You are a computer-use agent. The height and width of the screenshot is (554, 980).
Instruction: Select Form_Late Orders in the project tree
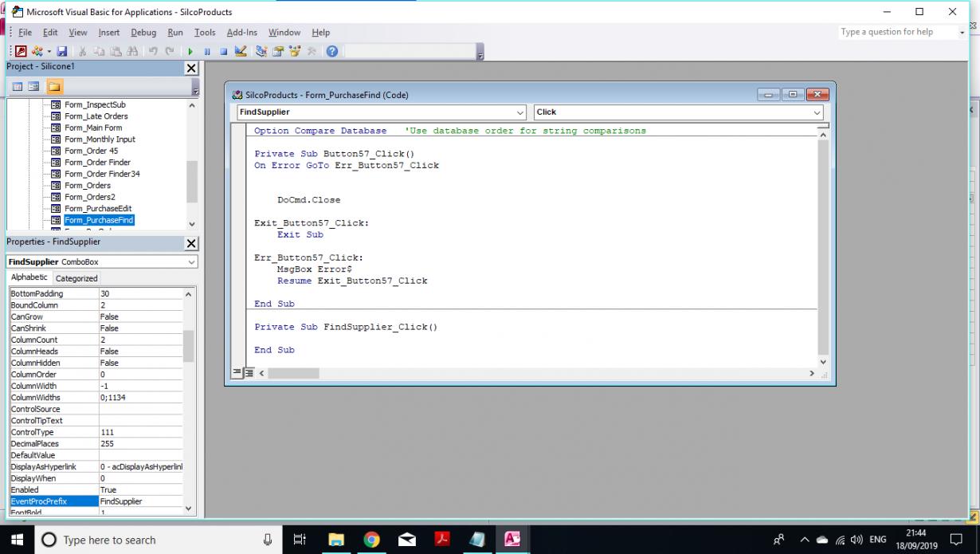96,116
